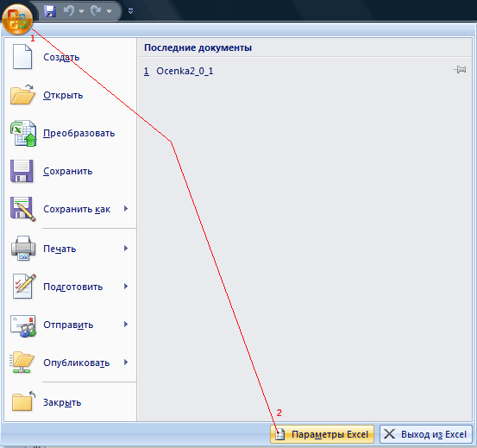Click the printer icon for Печать

23,249
